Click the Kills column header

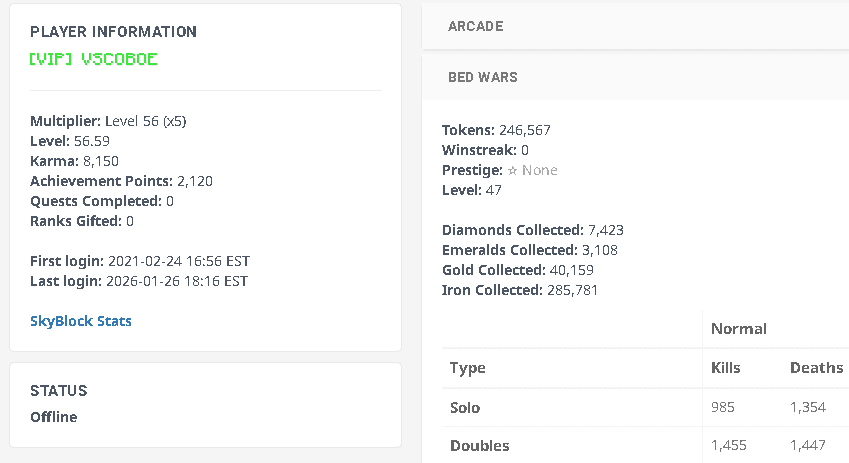[725, 368]
